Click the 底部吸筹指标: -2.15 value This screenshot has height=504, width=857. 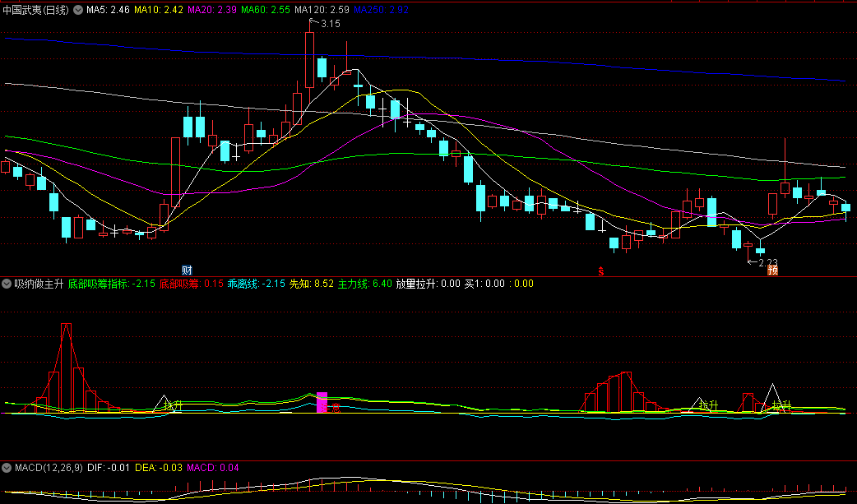112,284
